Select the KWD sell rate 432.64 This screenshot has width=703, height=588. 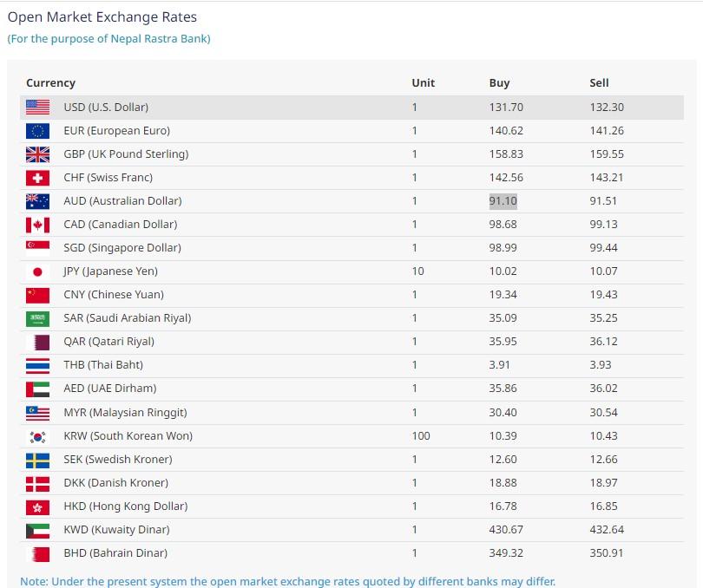point(606,530)
